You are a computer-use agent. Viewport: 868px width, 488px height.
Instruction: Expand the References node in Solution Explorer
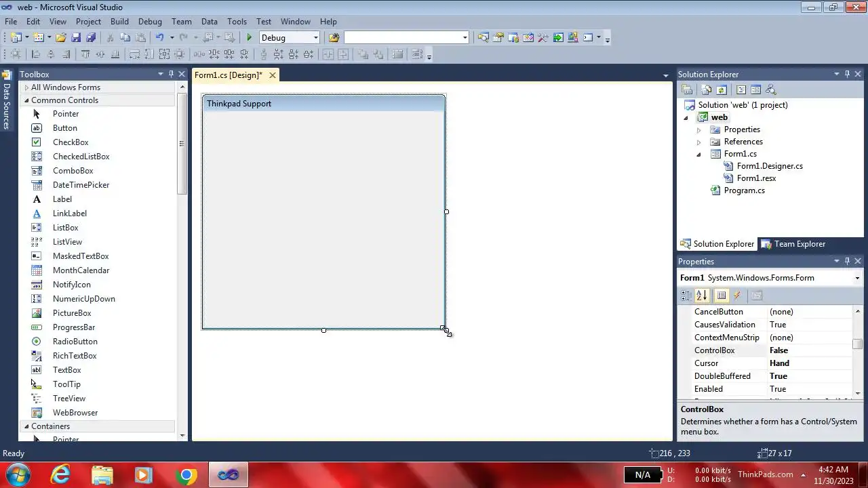coord(698,142)
